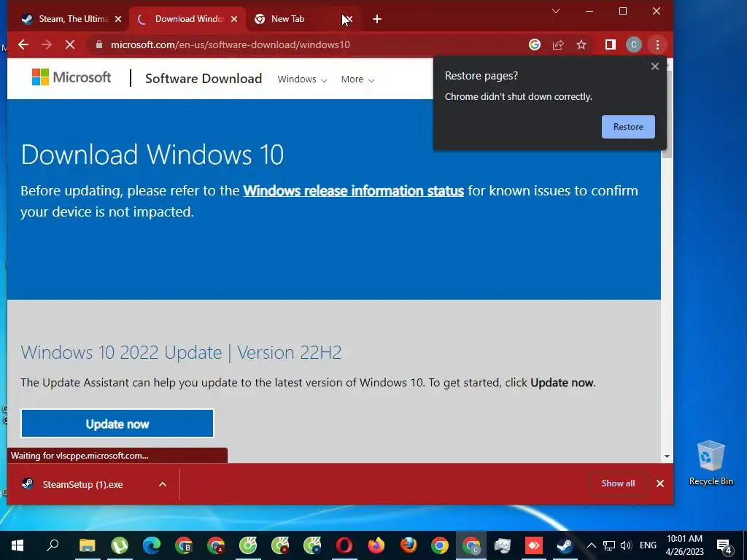Bookmark this page with the star icon

point(581,44)
